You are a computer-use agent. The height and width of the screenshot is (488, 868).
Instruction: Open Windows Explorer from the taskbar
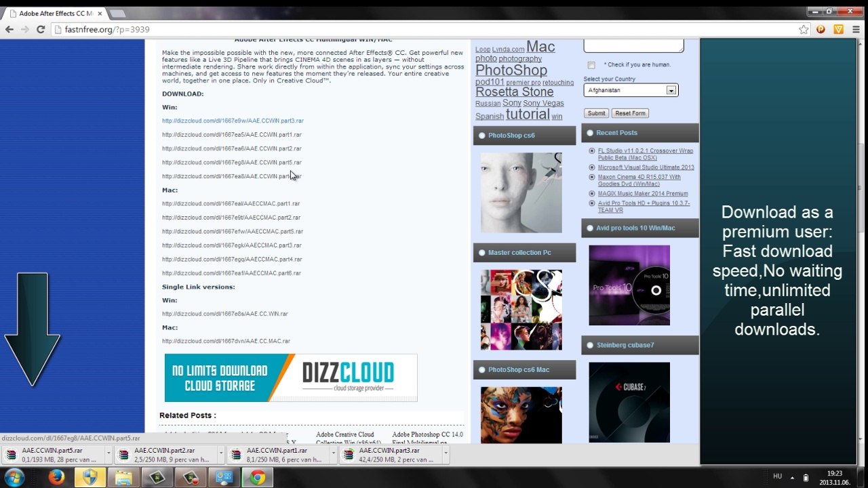click(123, 477)
